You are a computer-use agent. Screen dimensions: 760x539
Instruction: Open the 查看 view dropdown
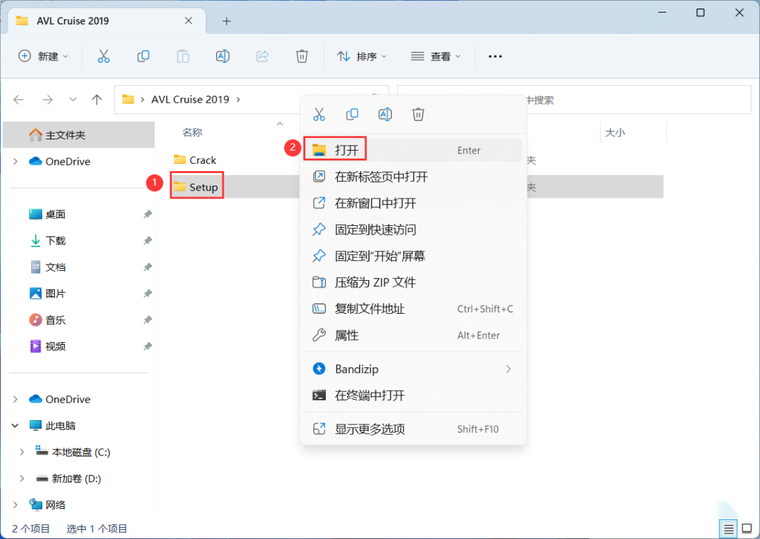click(435, 56)
